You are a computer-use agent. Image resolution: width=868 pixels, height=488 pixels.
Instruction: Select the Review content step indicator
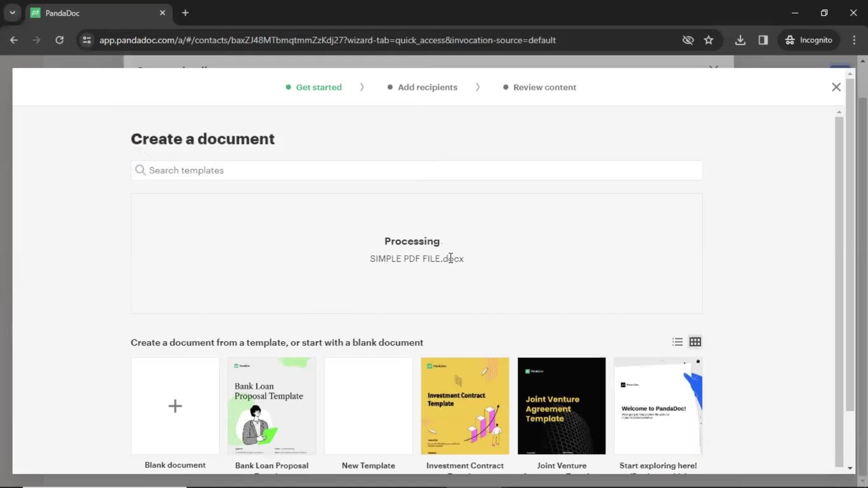click(545, 87)
